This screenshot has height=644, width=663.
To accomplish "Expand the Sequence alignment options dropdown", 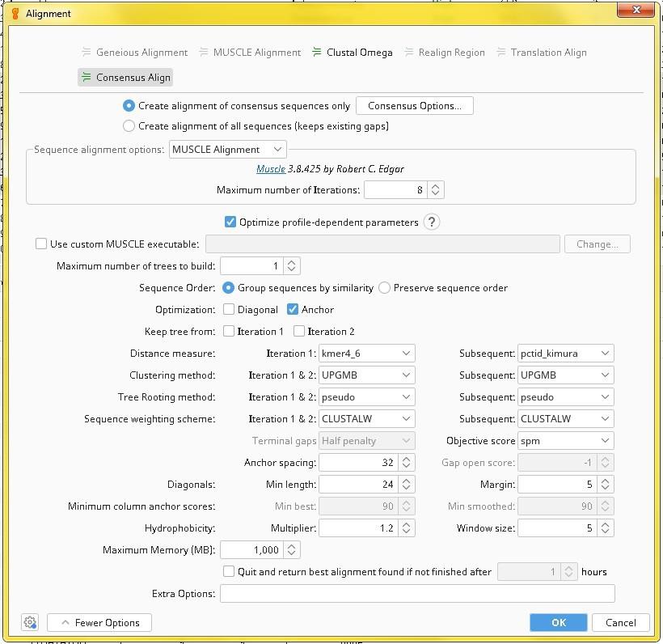I will (228, 149).
